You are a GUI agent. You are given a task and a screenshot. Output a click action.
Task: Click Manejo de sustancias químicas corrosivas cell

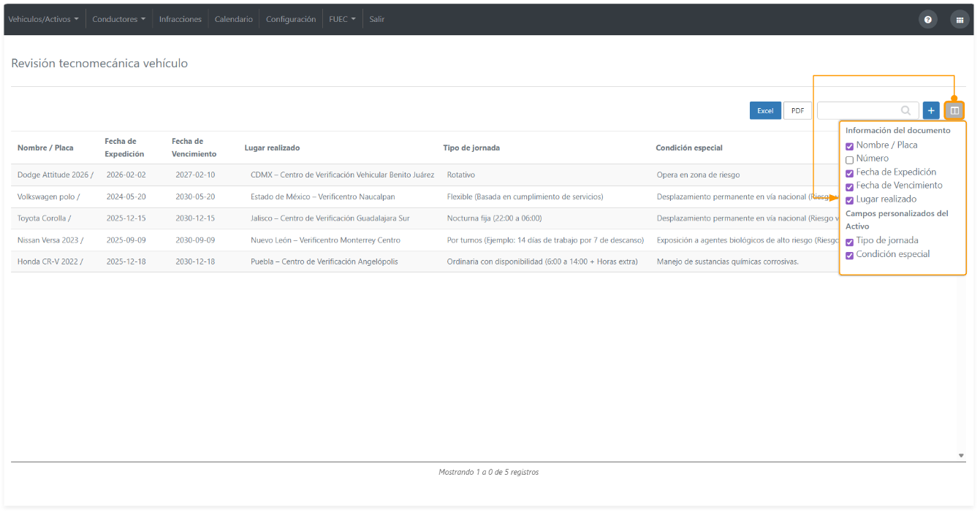click(728, 261)
